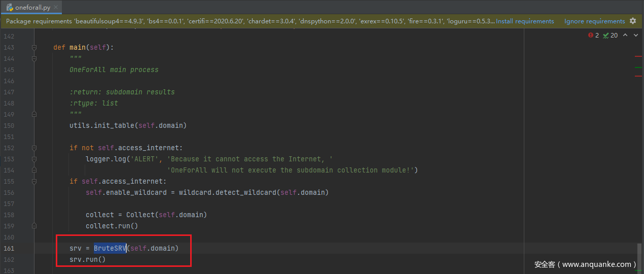Click the Python file icon on oneforall.py tab
The image size is (644, 274).
point(10,8)
